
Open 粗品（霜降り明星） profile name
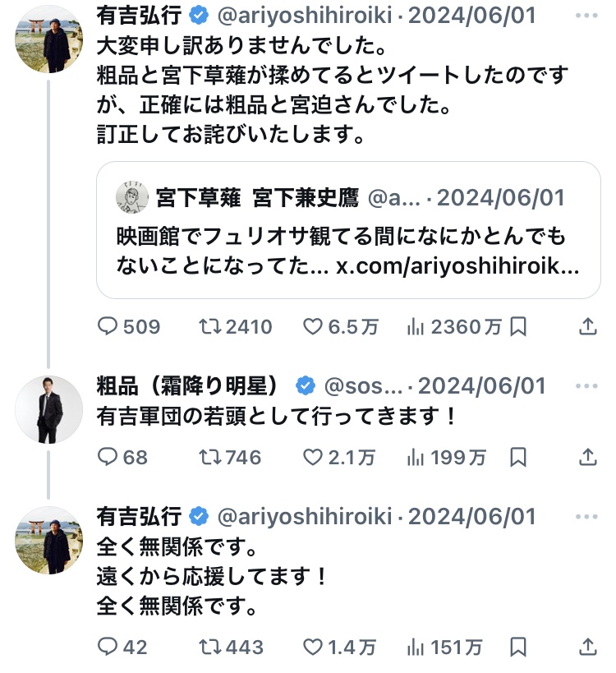click(x=189, y=386)
